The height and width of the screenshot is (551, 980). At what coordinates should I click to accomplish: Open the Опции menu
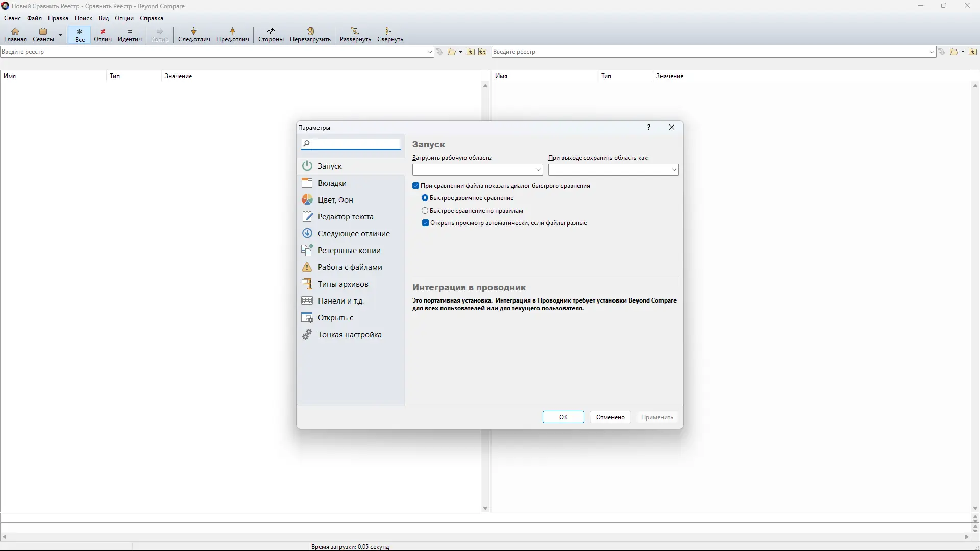(124, 18)
